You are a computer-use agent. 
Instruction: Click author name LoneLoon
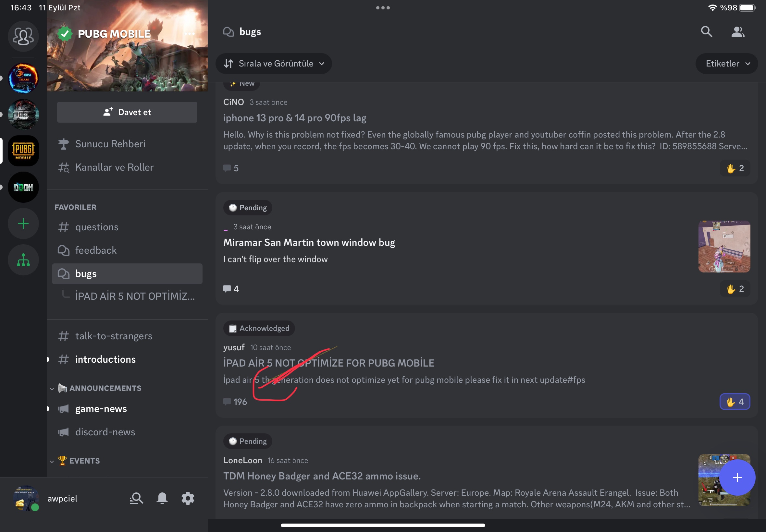coord(243,460)
